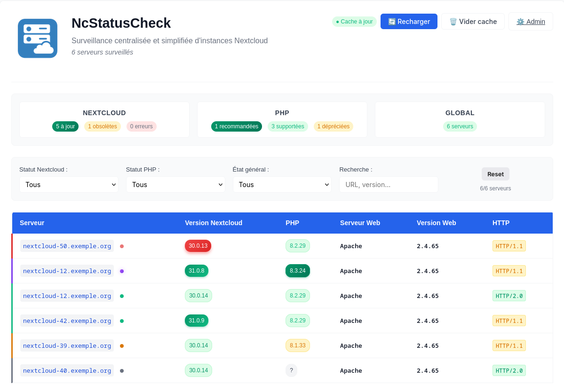The height and width of the screenshot is (392, 564).
Task: Click the PHP 8.3.24 badge
Action: (298, 271)
